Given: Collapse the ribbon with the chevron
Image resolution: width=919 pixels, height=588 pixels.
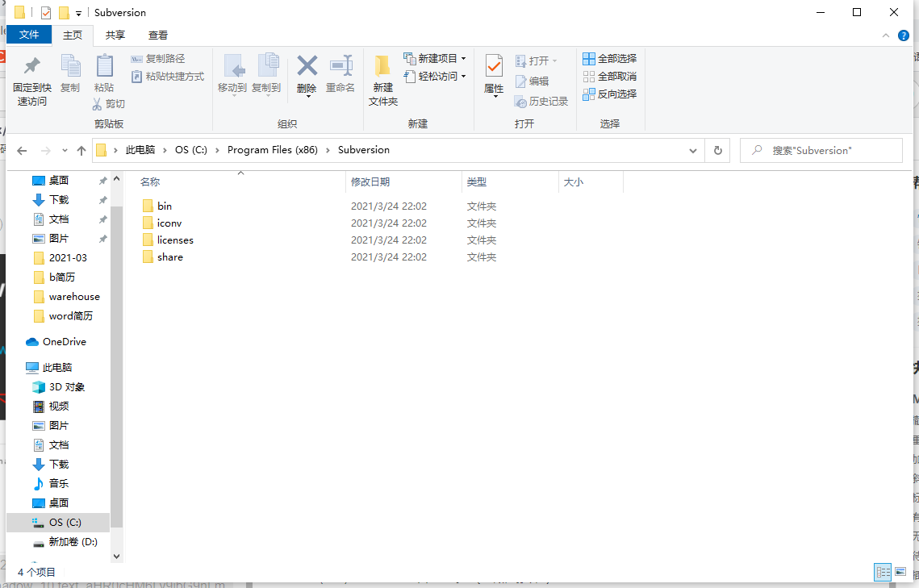Looking at the screenshot, I should [x=886, y=35].
